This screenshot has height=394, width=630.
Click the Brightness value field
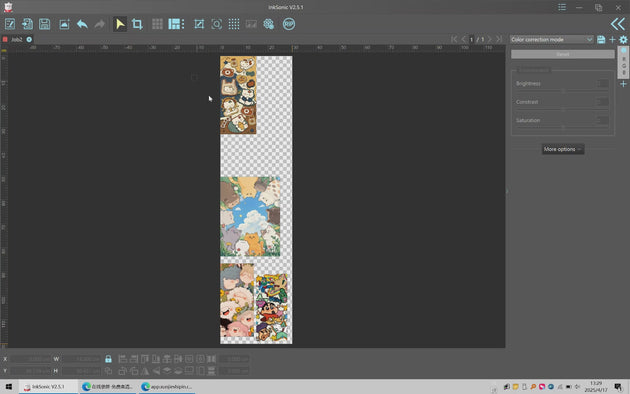point(602,84)
